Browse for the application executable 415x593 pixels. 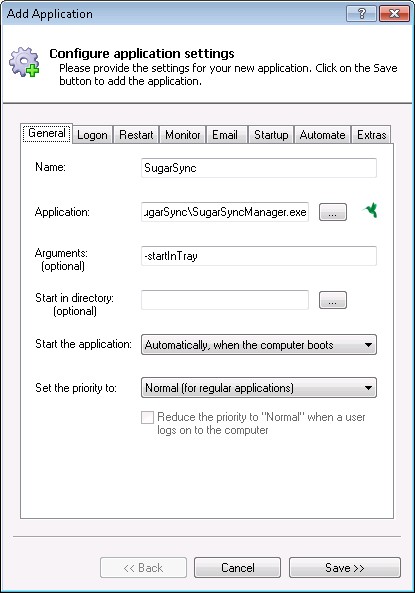click(x=333, y=212)
